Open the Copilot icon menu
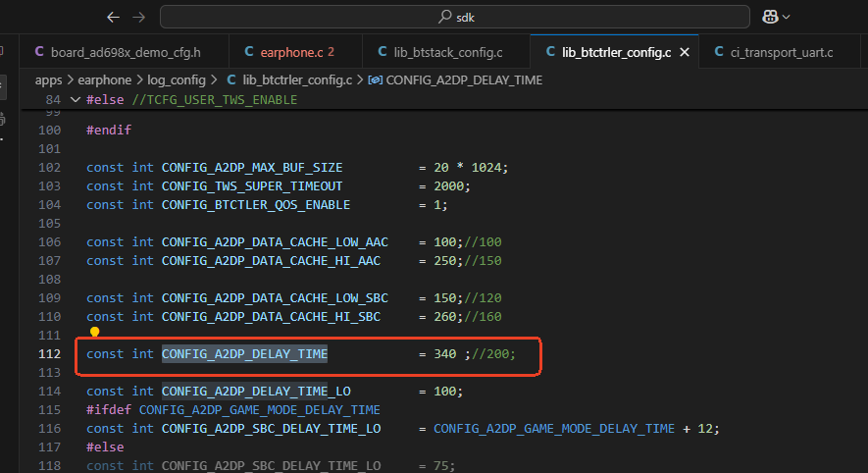Image resolution: width=868 pixels, height=473 pixels. point(770,17)
